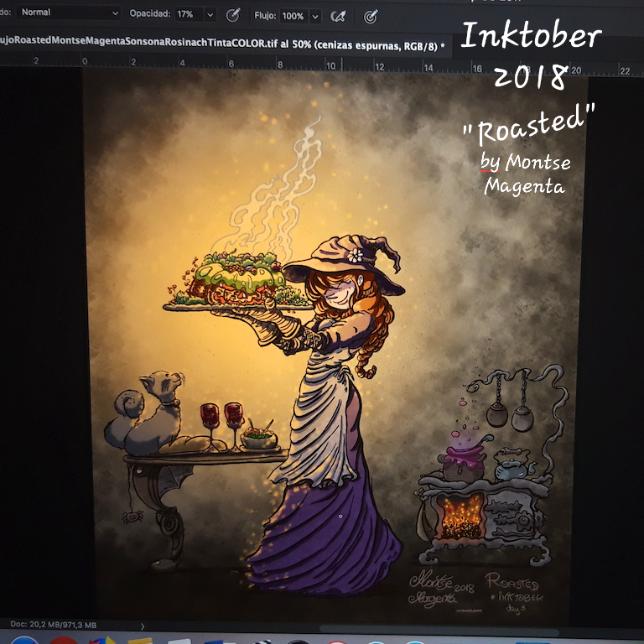Open Finder from the Dock
The image size is (644, 644).
point(23,641)
